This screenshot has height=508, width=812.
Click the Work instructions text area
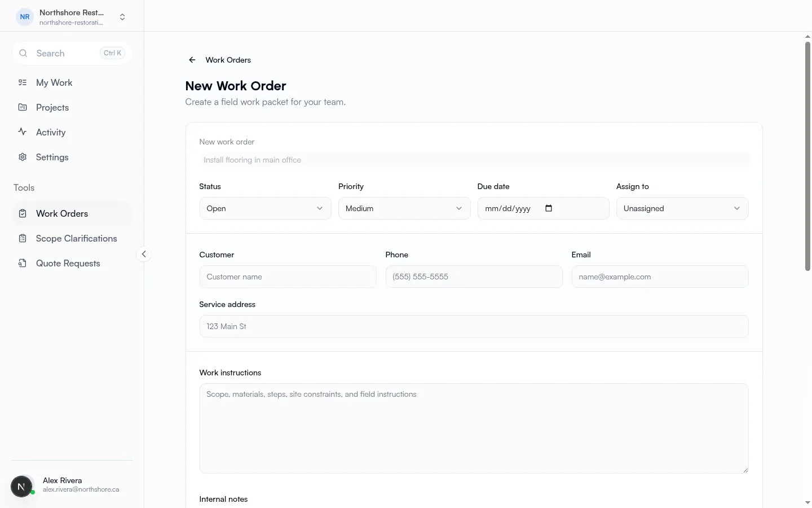[x=474, y=428]
